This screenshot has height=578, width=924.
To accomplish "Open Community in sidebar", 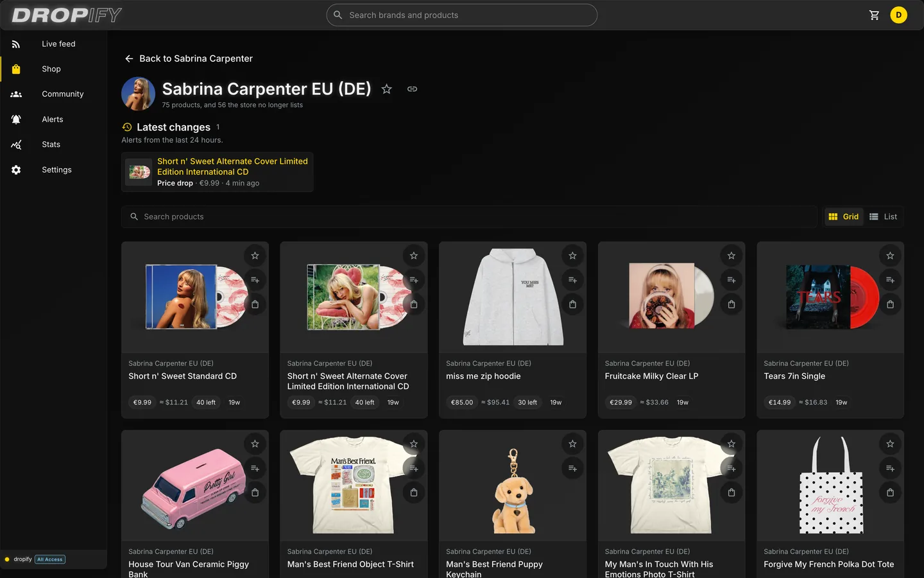I will [x=53, y=94].
